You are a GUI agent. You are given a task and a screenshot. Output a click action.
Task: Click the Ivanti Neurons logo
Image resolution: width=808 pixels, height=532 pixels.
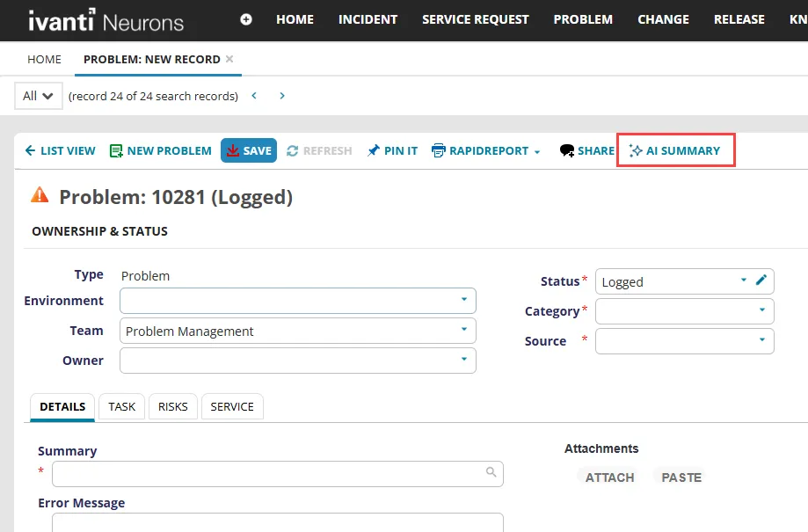[106, 20]
